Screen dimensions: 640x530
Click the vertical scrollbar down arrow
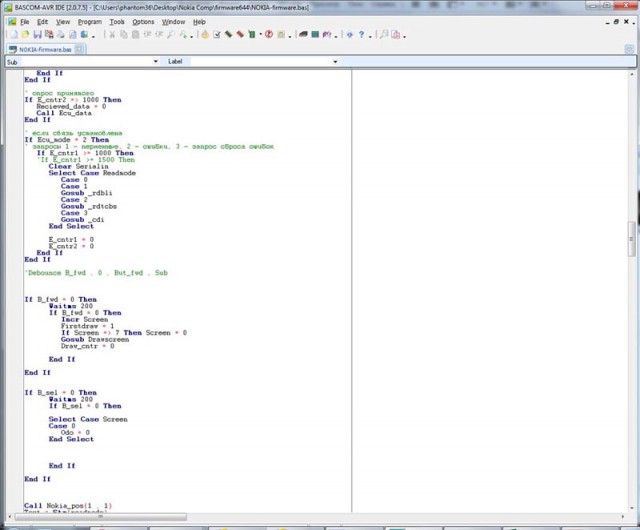tap(631, 508)
